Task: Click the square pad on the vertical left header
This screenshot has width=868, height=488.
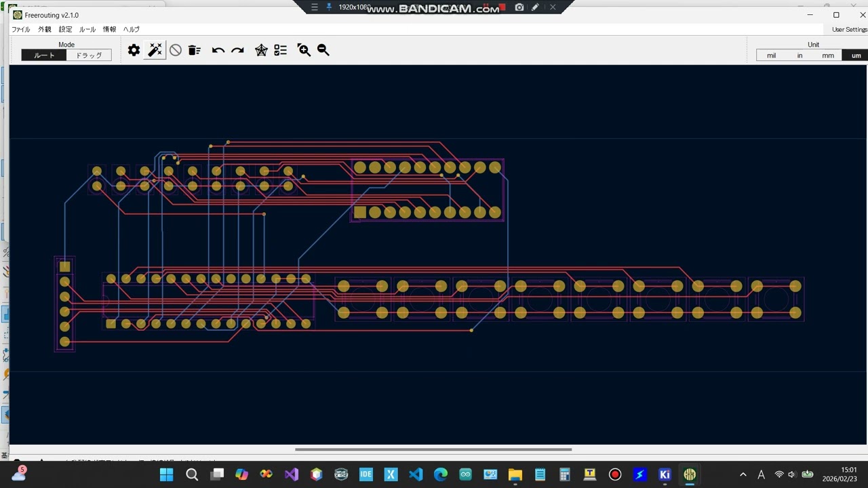Action: tap(64, 266)
